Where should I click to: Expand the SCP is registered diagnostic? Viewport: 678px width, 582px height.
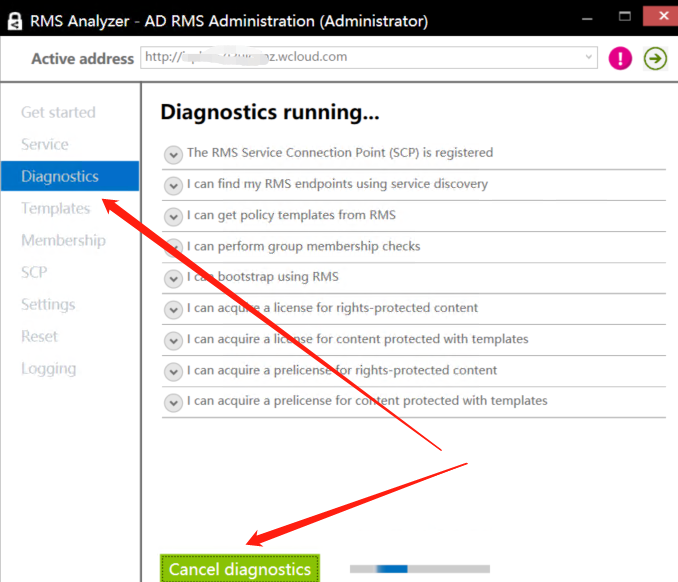pyautogui.click(x=173, y=154)
